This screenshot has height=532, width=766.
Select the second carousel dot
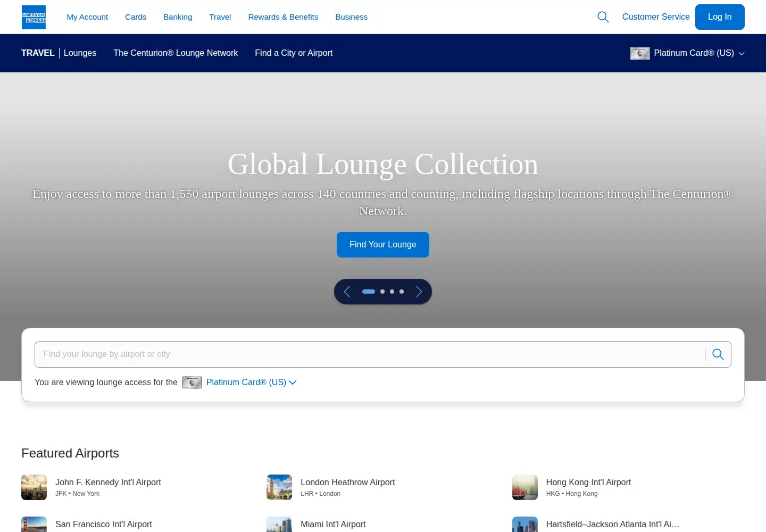click(382, 292)
